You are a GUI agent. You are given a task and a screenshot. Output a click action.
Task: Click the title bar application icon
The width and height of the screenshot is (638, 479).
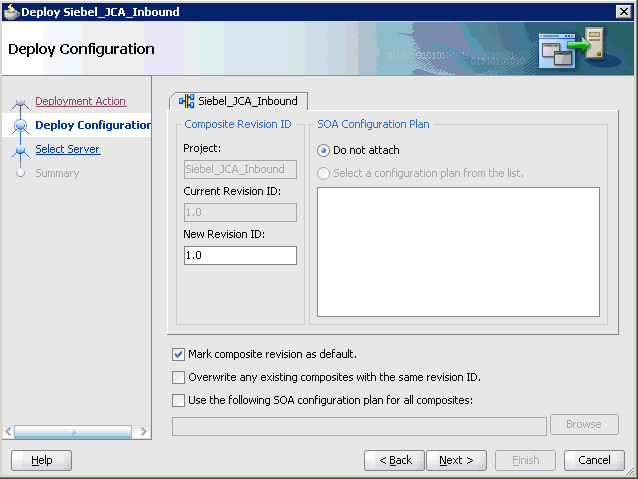pos(11,12)
